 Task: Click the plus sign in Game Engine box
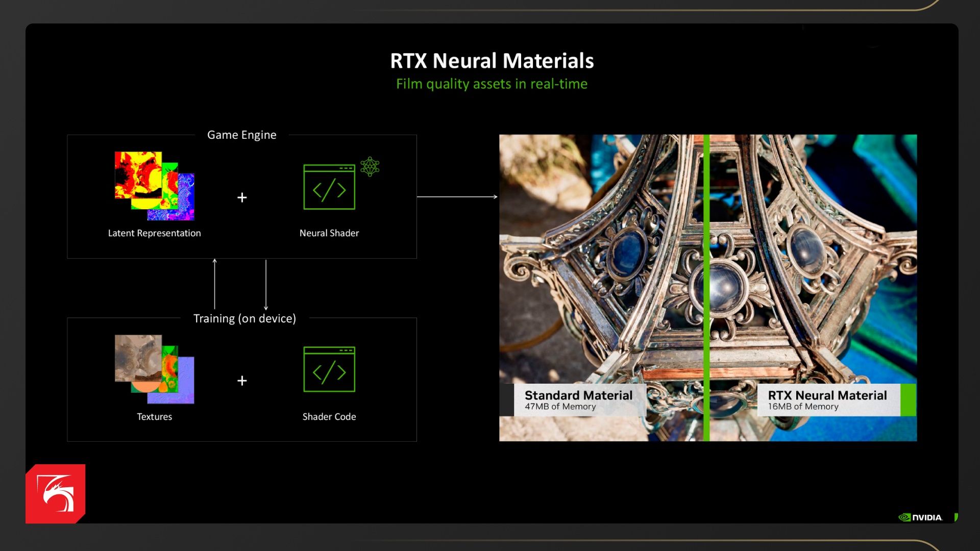coord(242,197)
